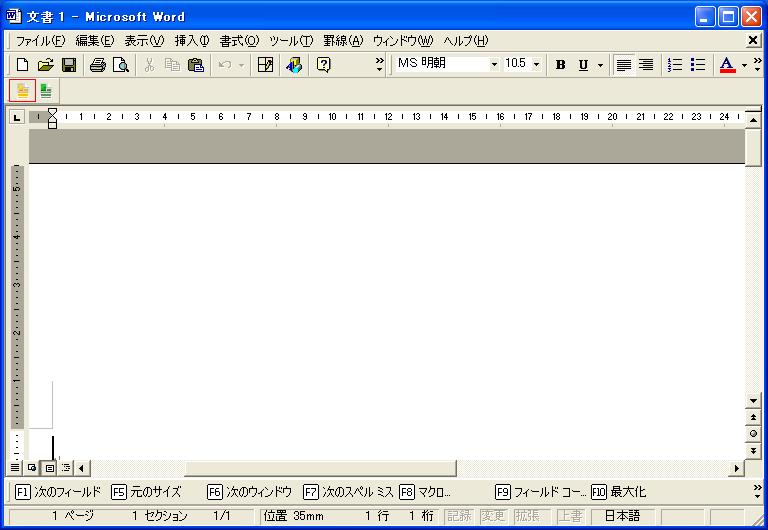
Task: Open Print Preview with the magnifier page icon
Action: (120, 65)
